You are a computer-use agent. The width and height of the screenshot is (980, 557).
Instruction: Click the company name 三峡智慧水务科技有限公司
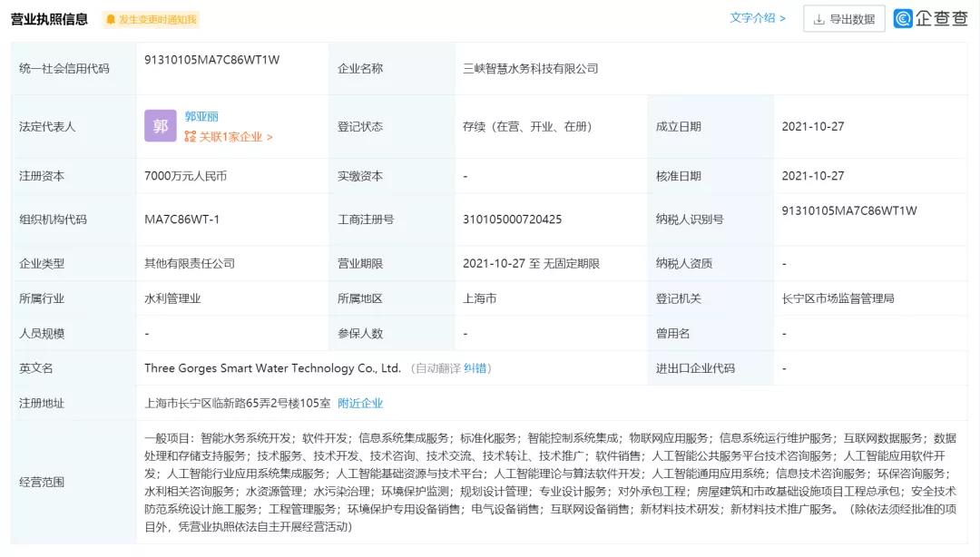pyautogui.click(x=531, y=68)
